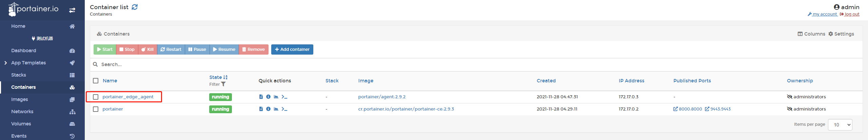Refresh the container list icon
This screenshot has width=868, height=140.
135,7
